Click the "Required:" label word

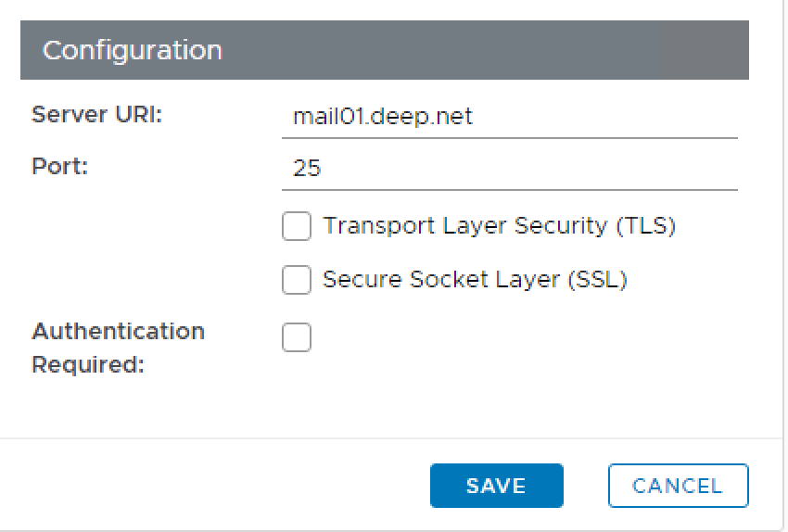click(88, 365)
